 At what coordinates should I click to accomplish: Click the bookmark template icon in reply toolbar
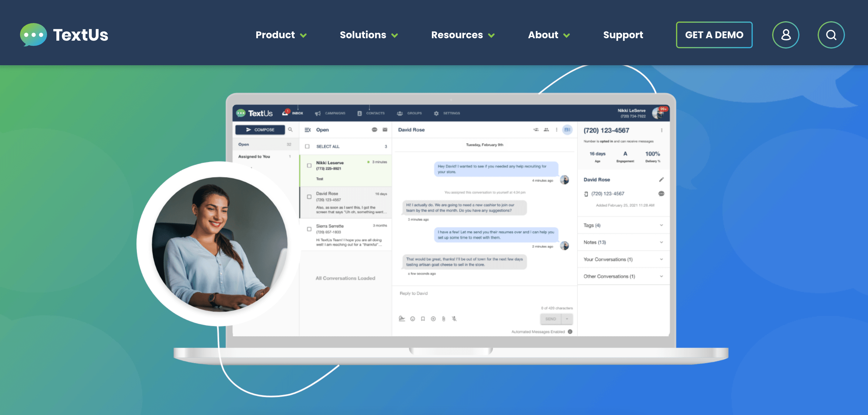423,319
